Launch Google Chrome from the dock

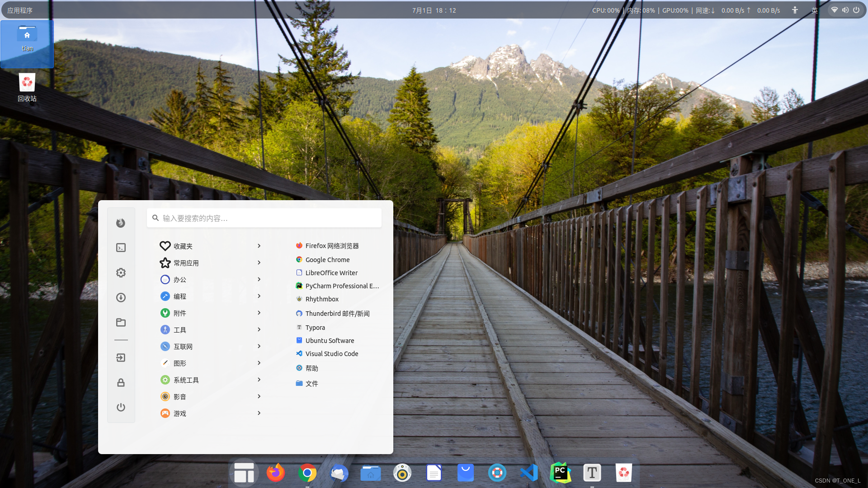pos(307,473)
